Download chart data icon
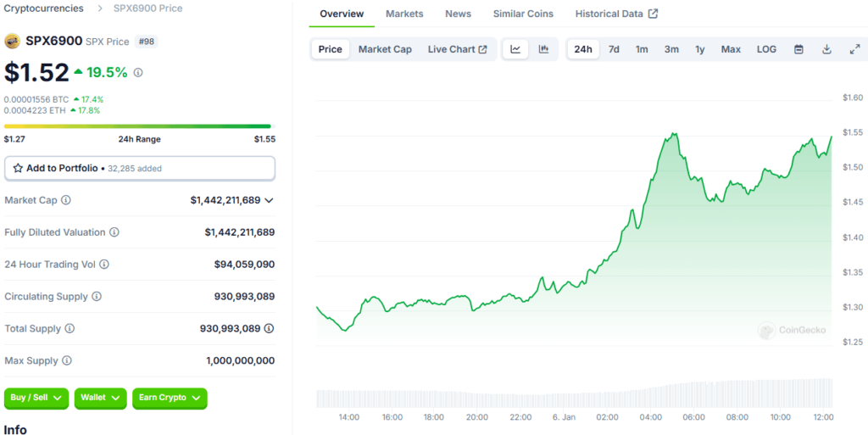 (x=826, y=49)
